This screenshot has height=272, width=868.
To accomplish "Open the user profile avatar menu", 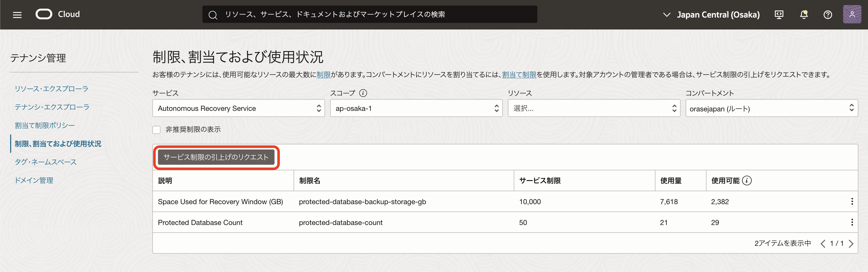I will click(851, 14).
